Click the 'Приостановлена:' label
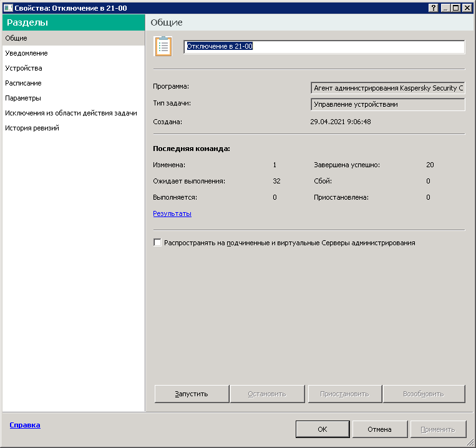Viewport: 476px width, 448px height. tap(341, 197)
